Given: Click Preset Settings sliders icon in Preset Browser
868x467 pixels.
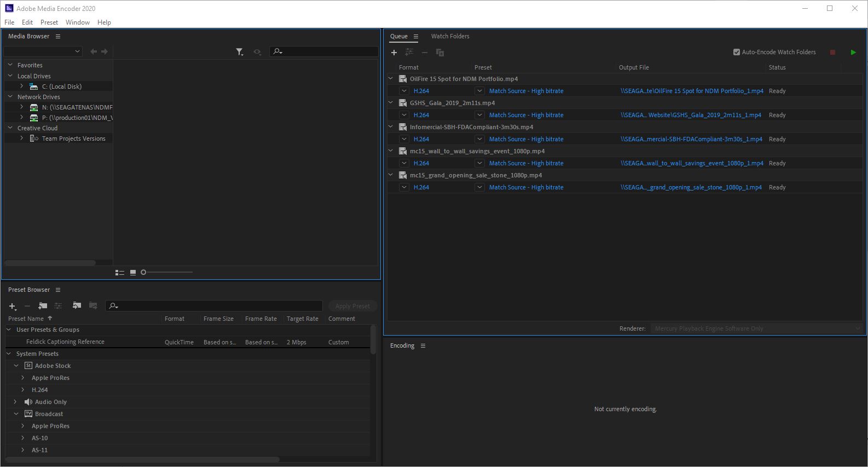Looking at the screenshot, I should pyautogui.click(x=58, y=306).
